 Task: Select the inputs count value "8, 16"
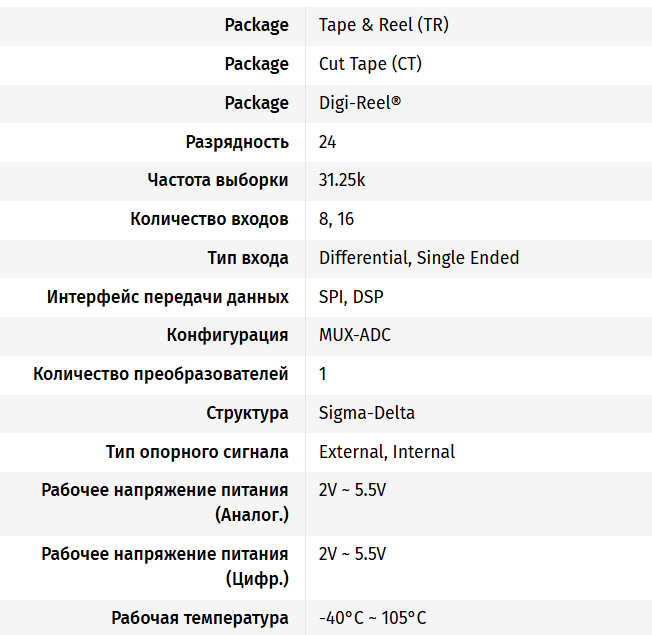(x=336, y=219)
